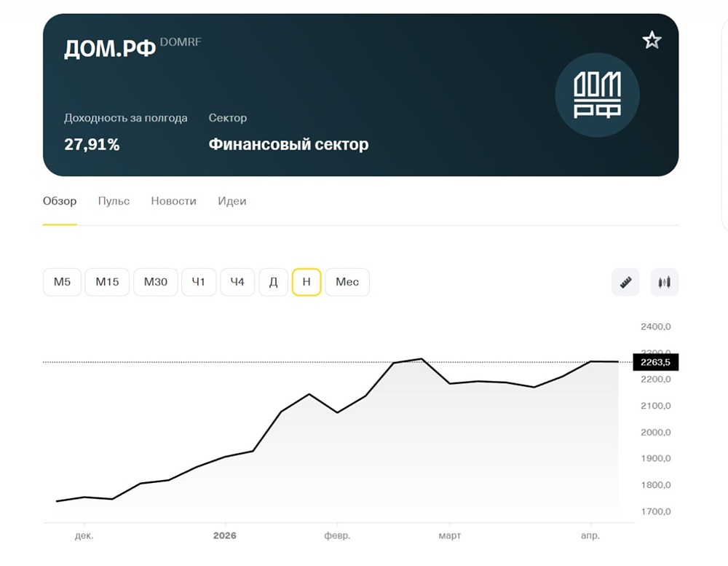Toggle the М30 timeframe option

(x=154, y=281)
